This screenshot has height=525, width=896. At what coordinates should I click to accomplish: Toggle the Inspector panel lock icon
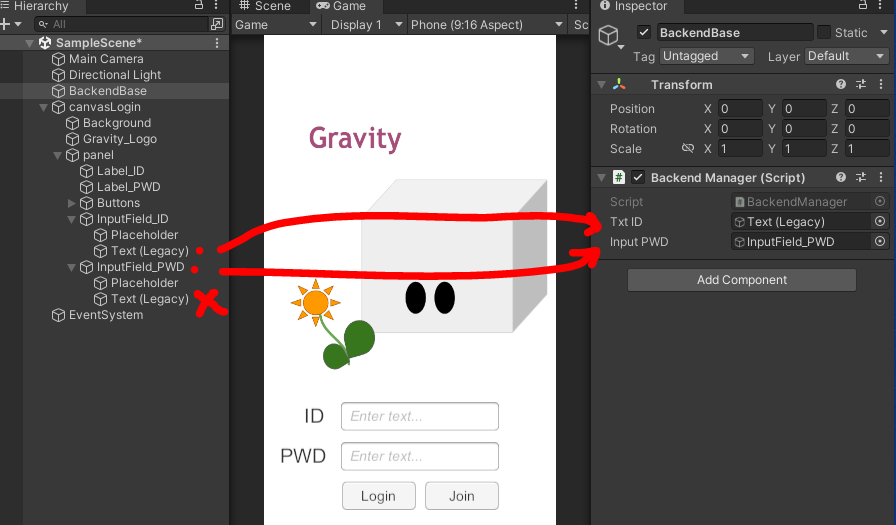pyautogui.click(x=863, y=5)
